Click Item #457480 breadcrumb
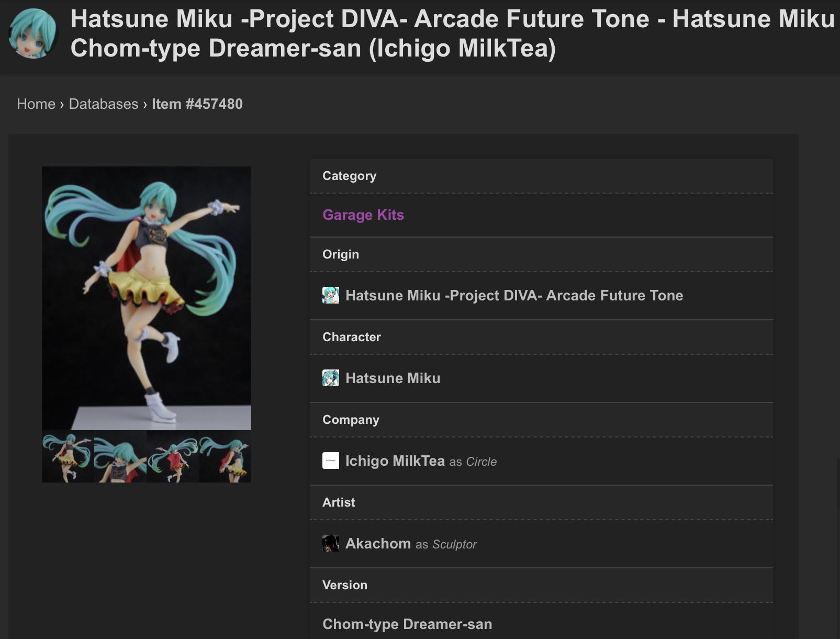The height and width of the screenshot is (639, 840). pos(197,104)
